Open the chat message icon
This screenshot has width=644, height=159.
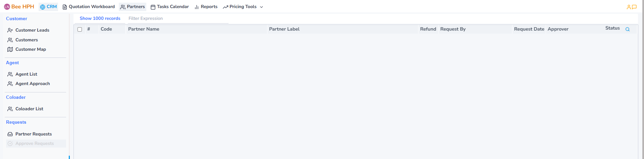[x=634, y=7]
